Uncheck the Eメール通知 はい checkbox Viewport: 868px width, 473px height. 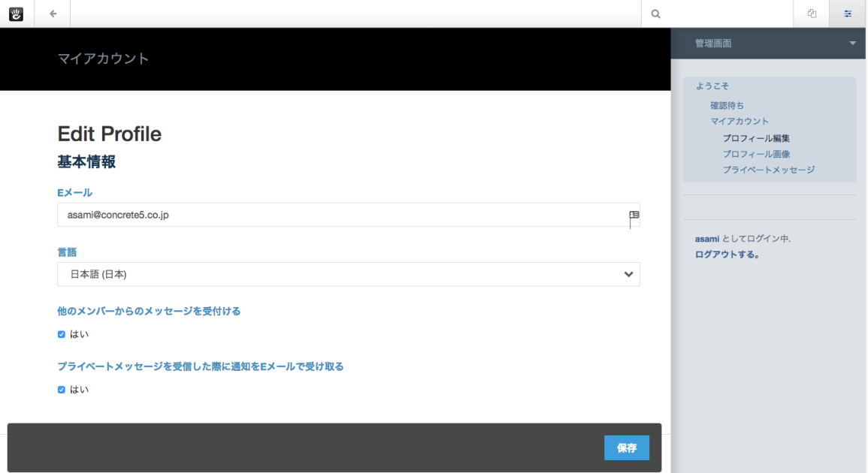click(x=62, y=390)
